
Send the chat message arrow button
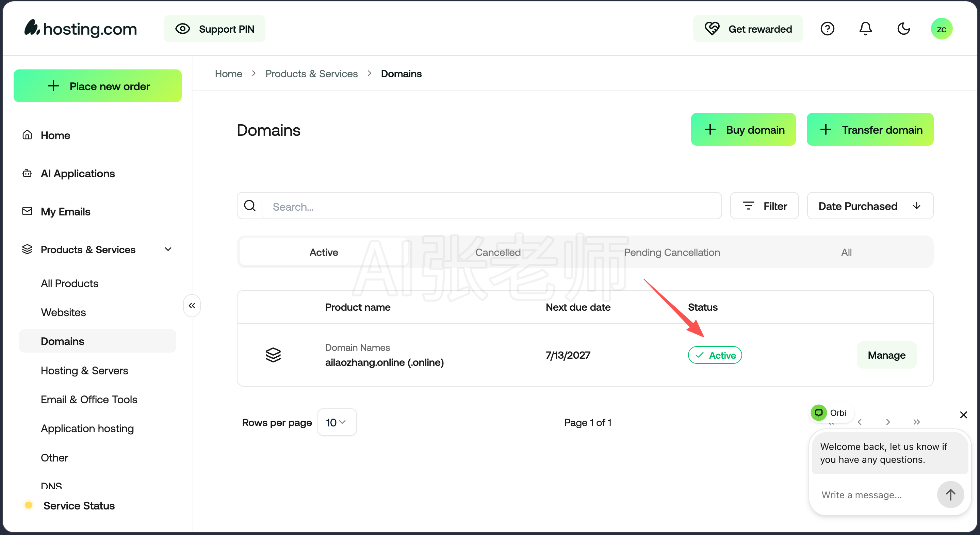pyautogui.click(x=951, y=495)
